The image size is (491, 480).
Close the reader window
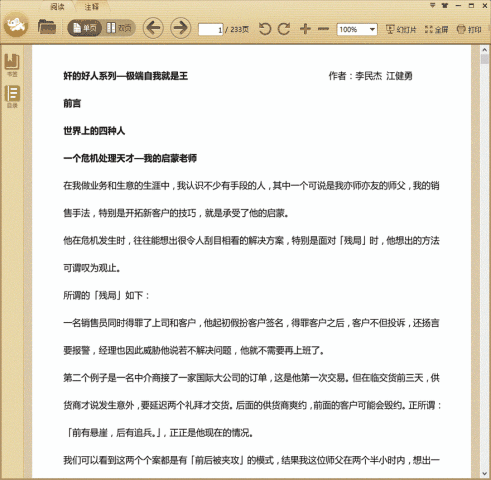click(x=485, y=6)
